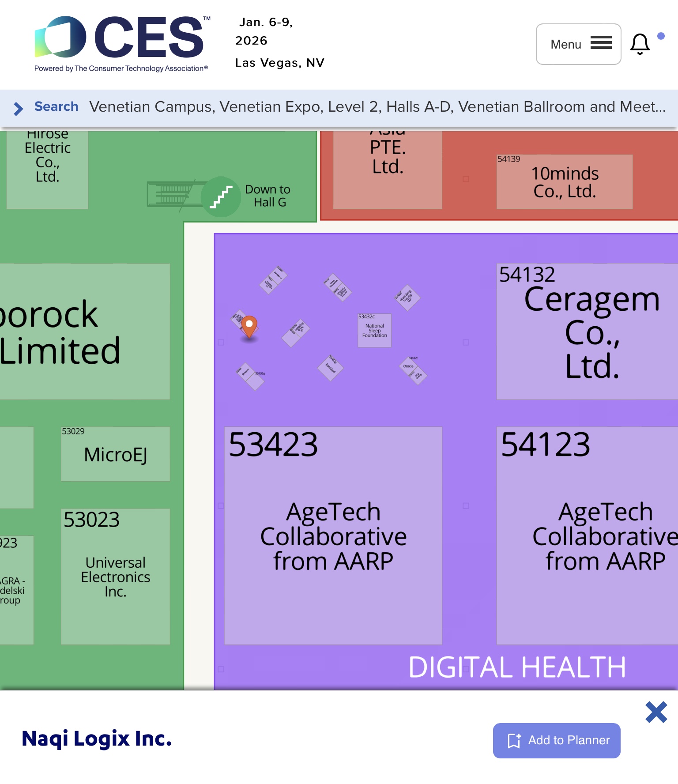Tap the stairs icon to Hall G
The width and height of the screenshot is (678, 784).
221,197
